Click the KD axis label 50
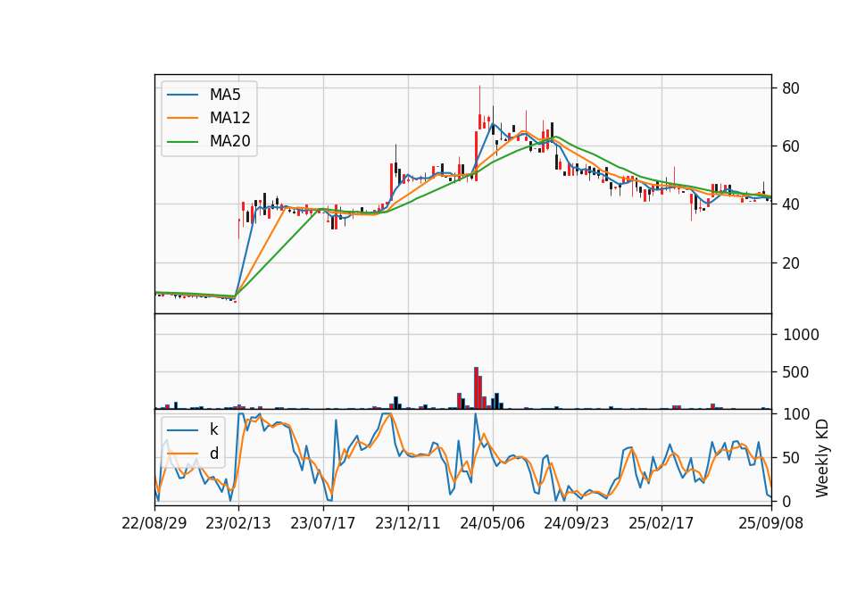The image size is (857, 616). [x=790, y=457]
